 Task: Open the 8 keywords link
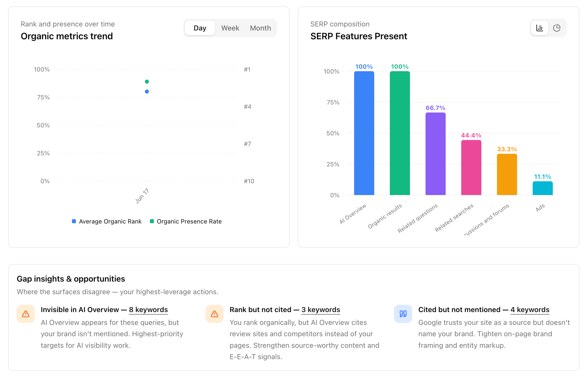click(148, 310)
